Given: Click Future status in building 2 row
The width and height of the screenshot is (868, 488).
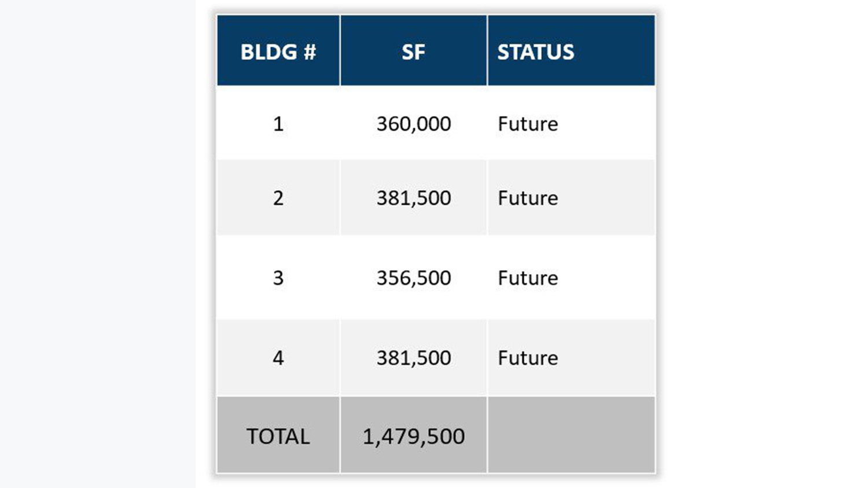Looking at the screenshot, I should point(528,198).
